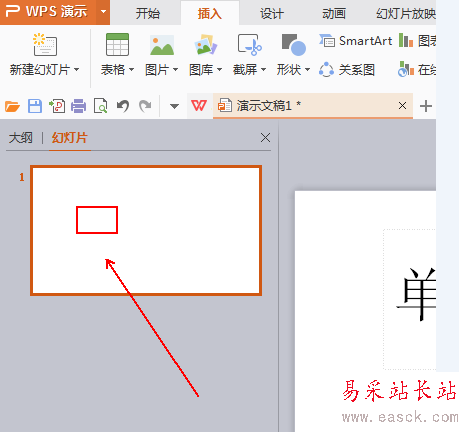The width and height of the screenshot is (459, 432).
Task: Click the WPS 演示 application button
Action: click(48, 12)
